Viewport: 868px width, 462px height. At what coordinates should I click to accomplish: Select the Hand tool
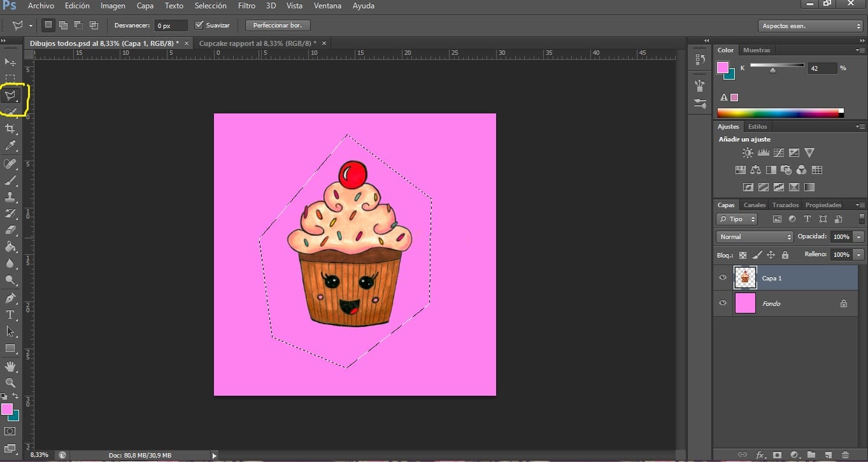pyautogui.click(x=10, y=366)
